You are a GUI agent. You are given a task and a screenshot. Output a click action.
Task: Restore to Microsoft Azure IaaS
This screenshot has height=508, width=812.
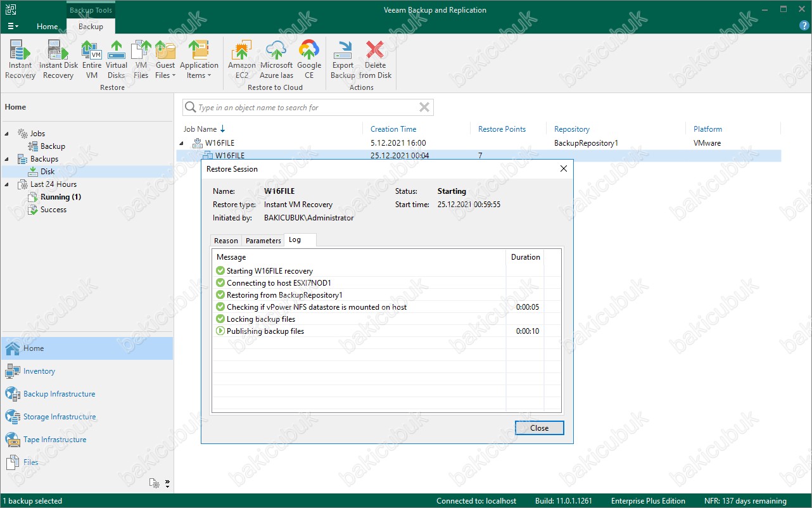(x=277, y=60)
